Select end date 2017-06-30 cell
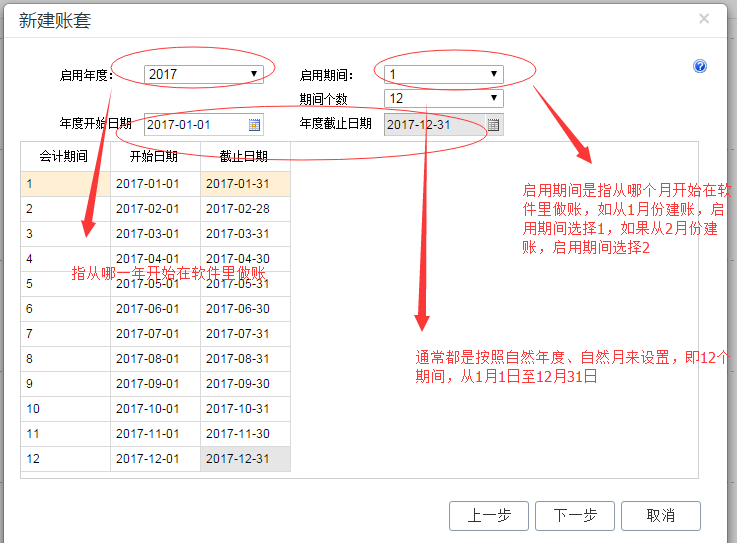This screenshot has height=543, width=737. click(245, 309)
